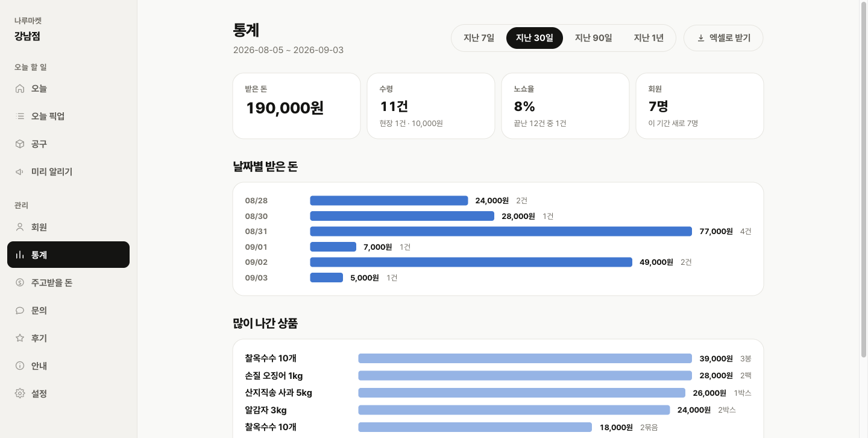Click the 08/31 77,000원 bar
868x438 pixels.
(x=501, y=231)
